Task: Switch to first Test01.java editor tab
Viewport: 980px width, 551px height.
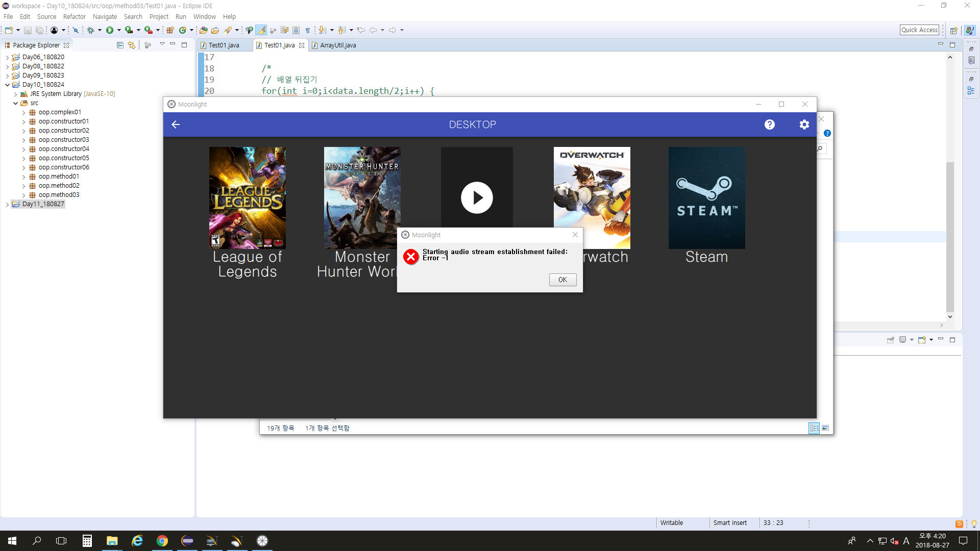Action: [224, 45]
